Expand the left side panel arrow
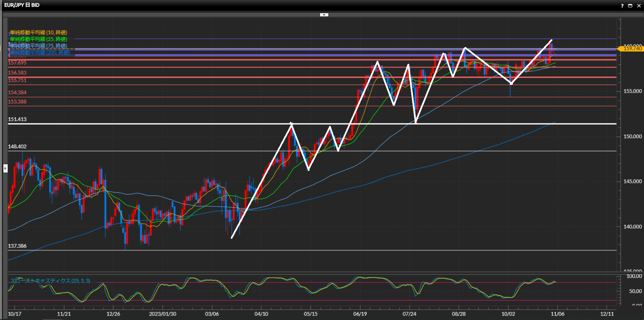Viewport: 644px width, 320px height. 5,168
